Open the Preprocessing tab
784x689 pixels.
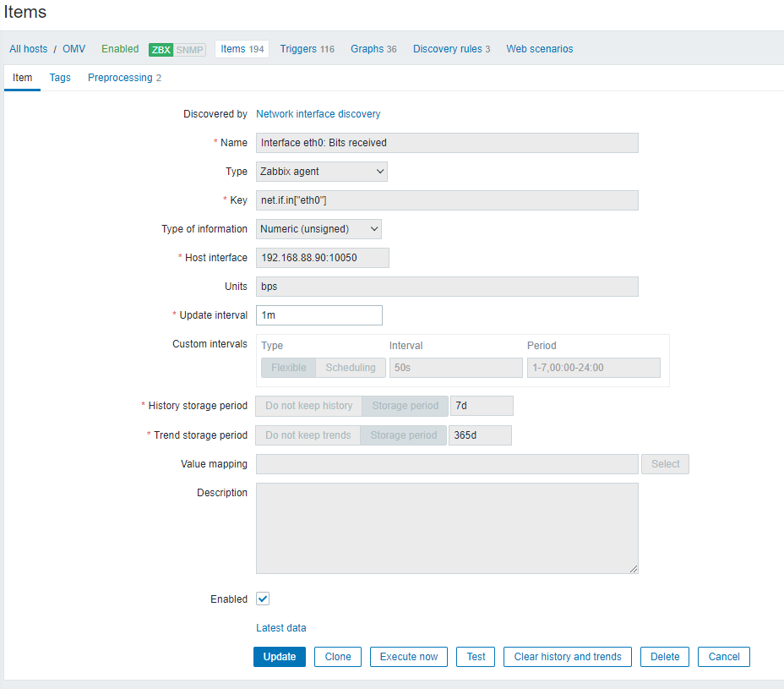coord(124,78)
